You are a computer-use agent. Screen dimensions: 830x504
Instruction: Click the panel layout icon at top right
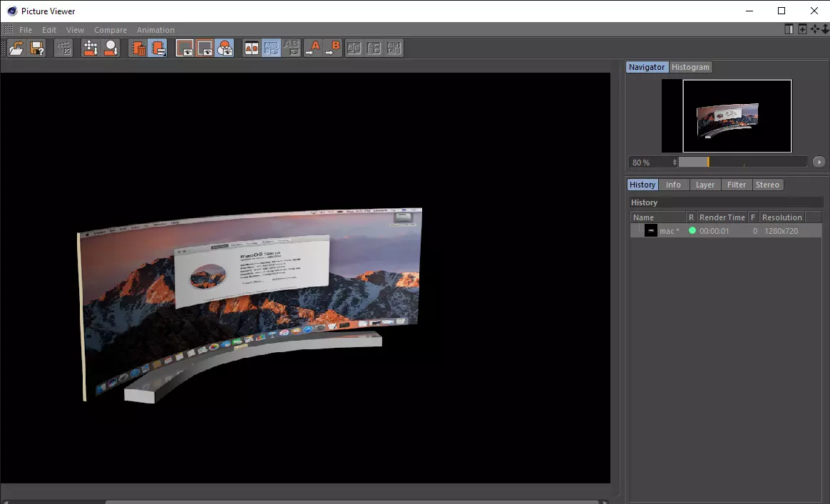click(x=789, y=29)
